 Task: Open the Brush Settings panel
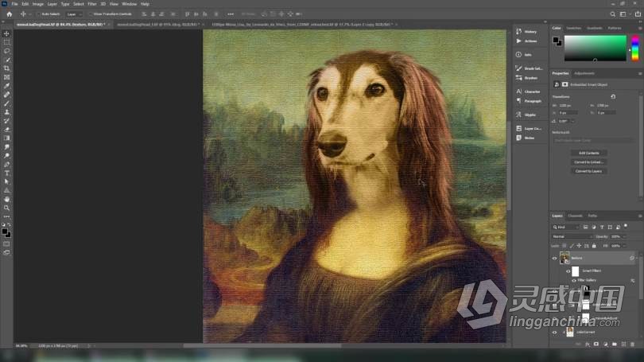[x=529, y=68]
